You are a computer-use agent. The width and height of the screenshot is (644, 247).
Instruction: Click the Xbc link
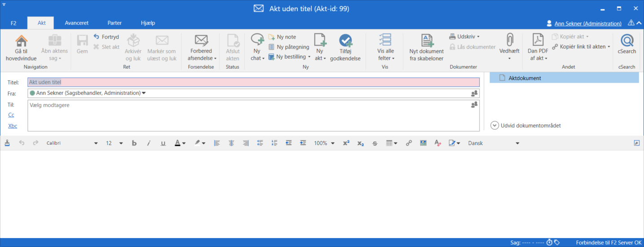[13, 126]
